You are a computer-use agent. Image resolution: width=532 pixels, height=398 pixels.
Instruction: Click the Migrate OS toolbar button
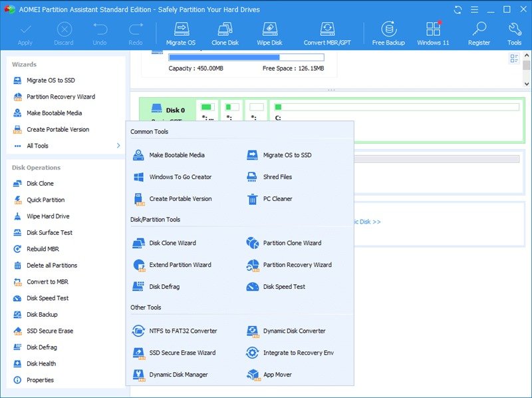181,34
